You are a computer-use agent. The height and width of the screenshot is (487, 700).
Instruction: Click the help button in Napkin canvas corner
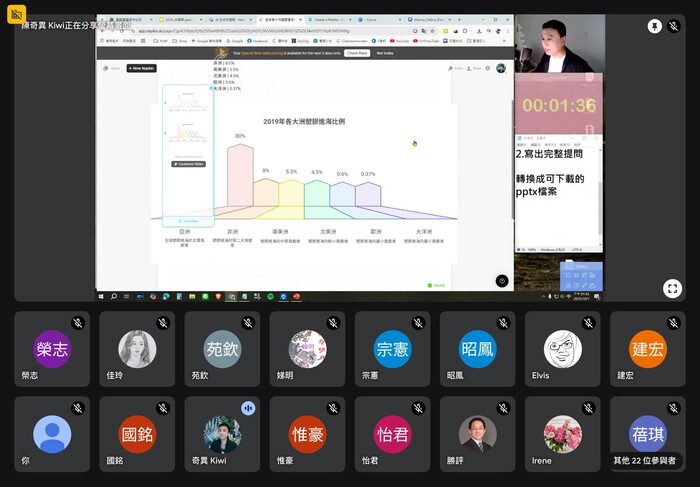tap(502, 281)
